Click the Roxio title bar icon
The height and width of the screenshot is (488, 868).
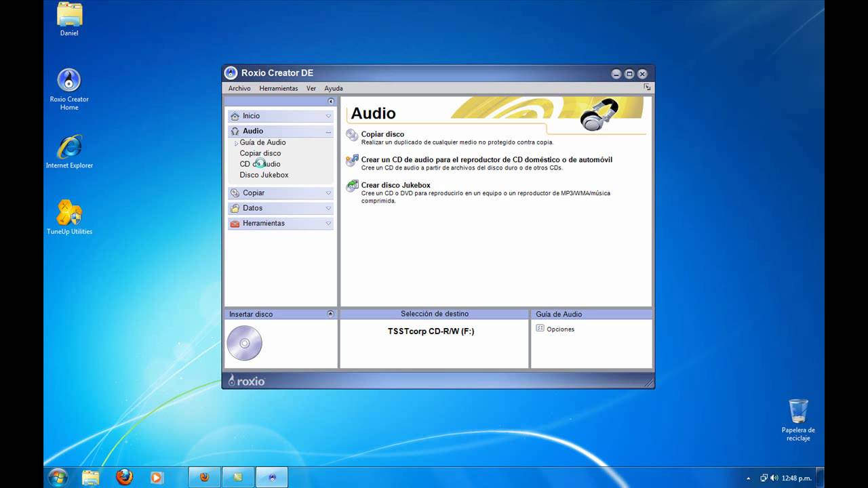(x=231, y=73)
